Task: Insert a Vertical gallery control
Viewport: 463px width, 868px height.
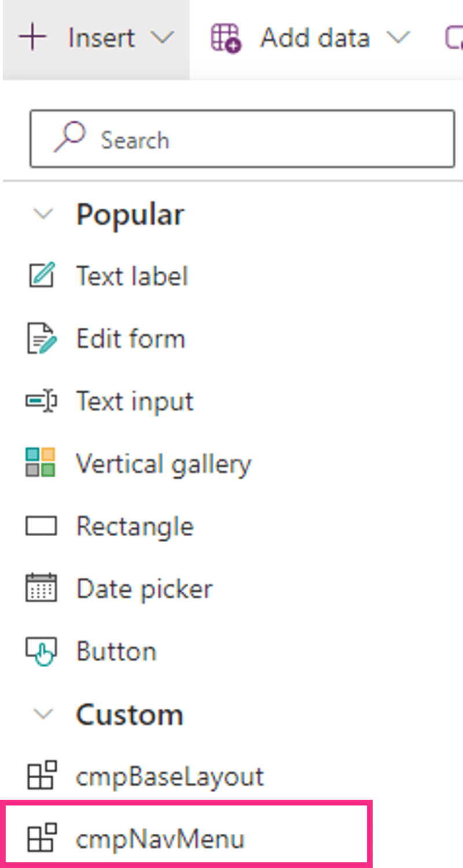Action: click(x=164, y=464)
